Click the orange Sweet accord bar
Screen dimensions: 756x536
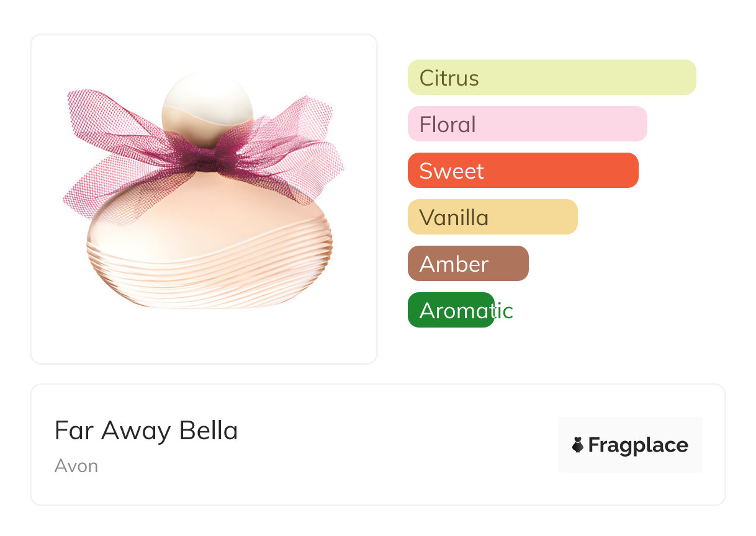click(x=523, y=171)
